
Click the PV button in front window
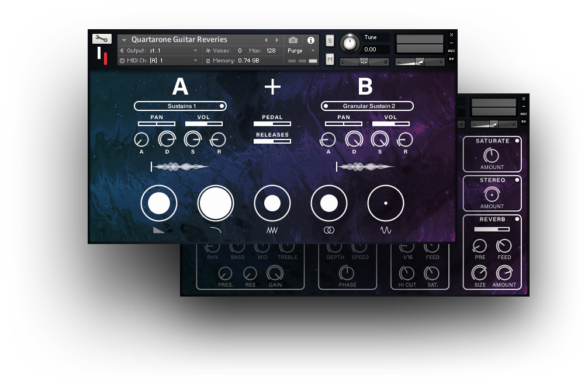[451, 59]
